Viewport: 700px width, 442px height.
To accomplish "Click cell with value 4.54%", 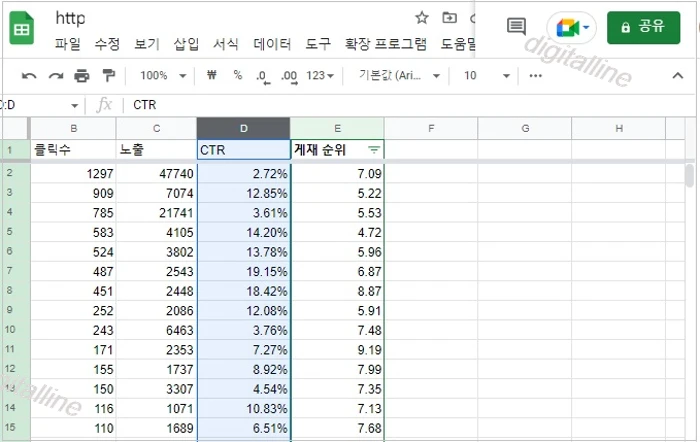I will 243,389.
